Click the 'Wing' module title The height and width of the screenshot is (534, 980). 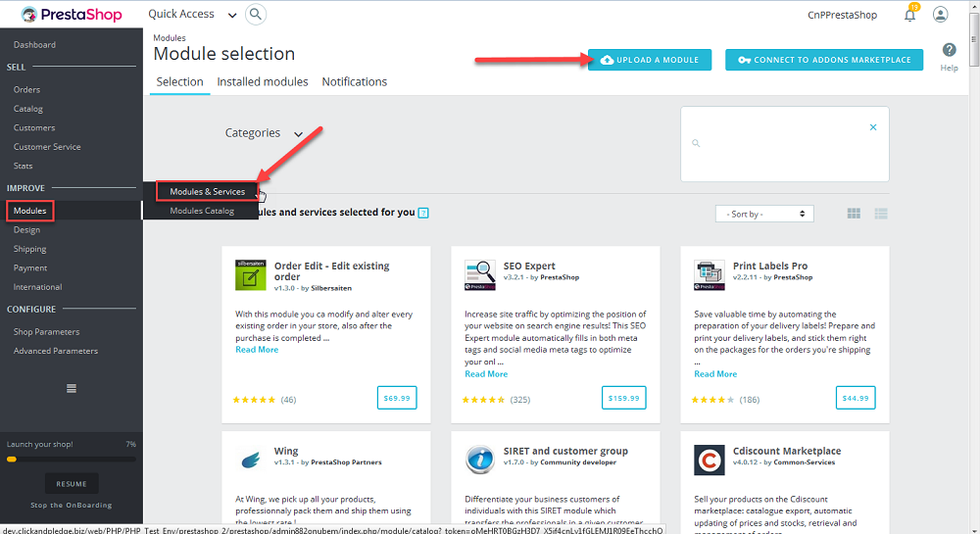click(286, 451)
